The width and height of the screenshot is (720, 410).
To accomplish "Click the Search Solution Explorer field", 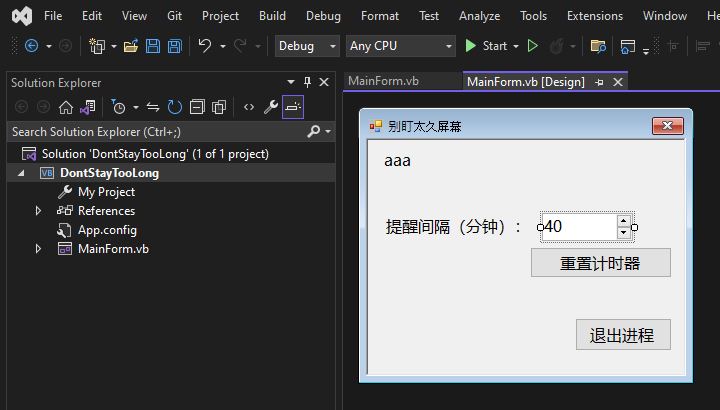I will click(156, 132).
